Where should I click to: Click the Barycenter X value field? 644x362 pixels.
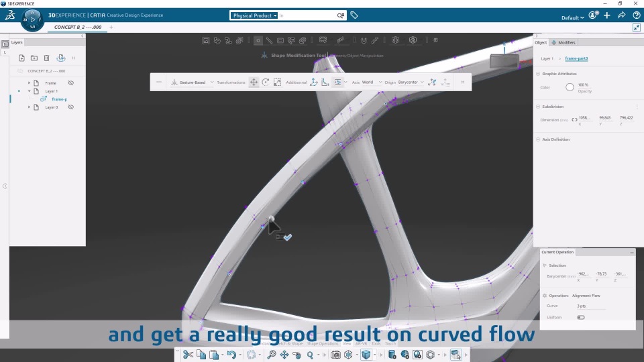(x=583, y=274)
